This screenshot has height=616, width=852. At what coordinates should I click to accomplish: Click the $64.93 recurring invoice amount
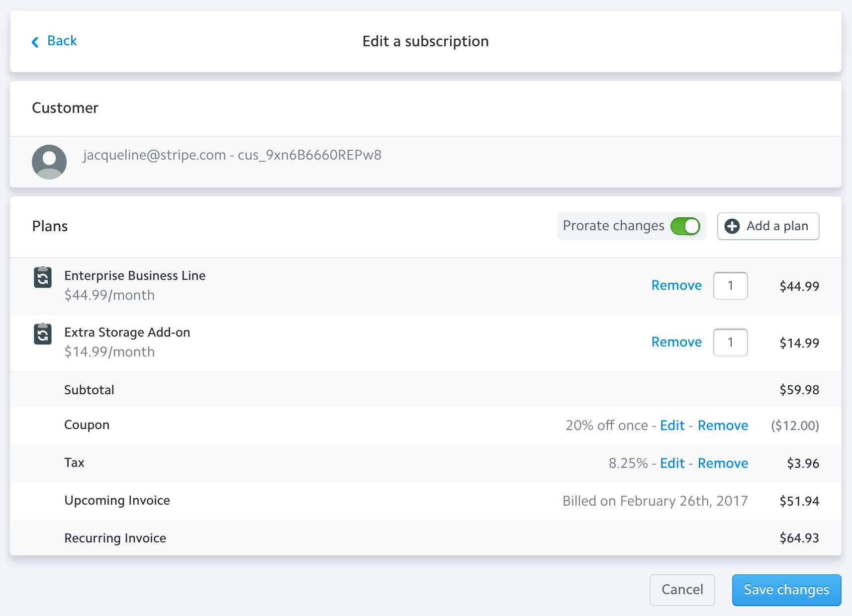click(x=799, y=538)
